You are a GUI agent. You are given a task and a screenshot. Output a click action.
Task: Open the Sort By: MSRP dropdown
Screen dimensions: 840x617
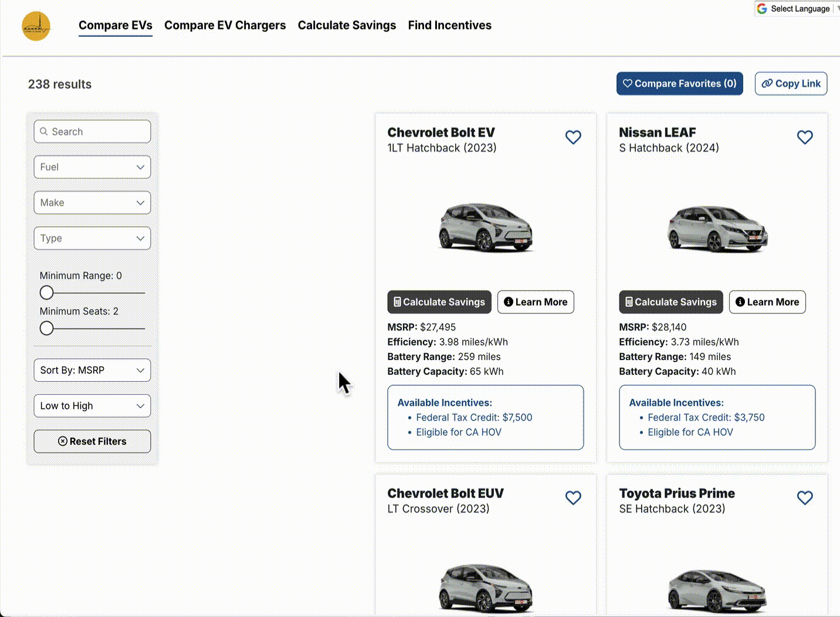click(92, 370)
